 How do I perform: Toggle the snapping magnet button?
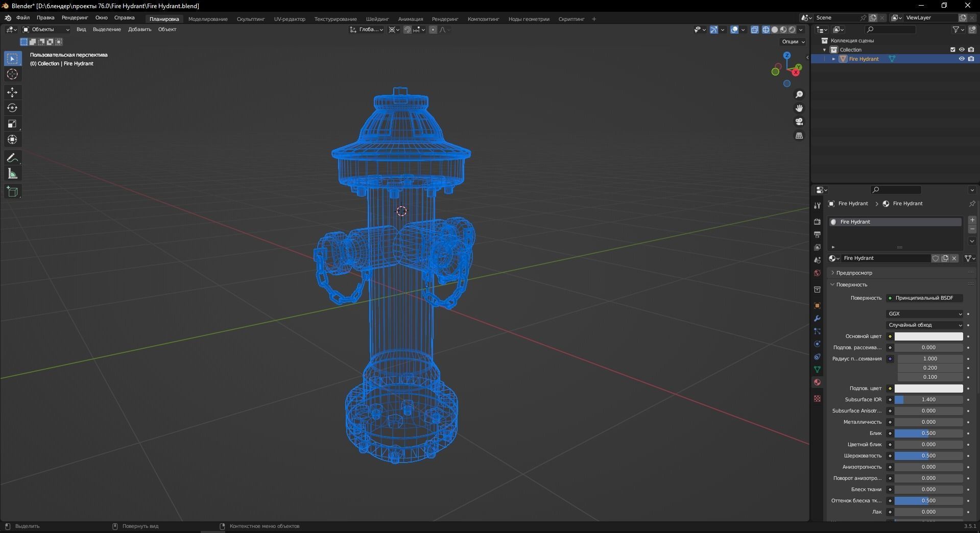[x=408, y=30]
